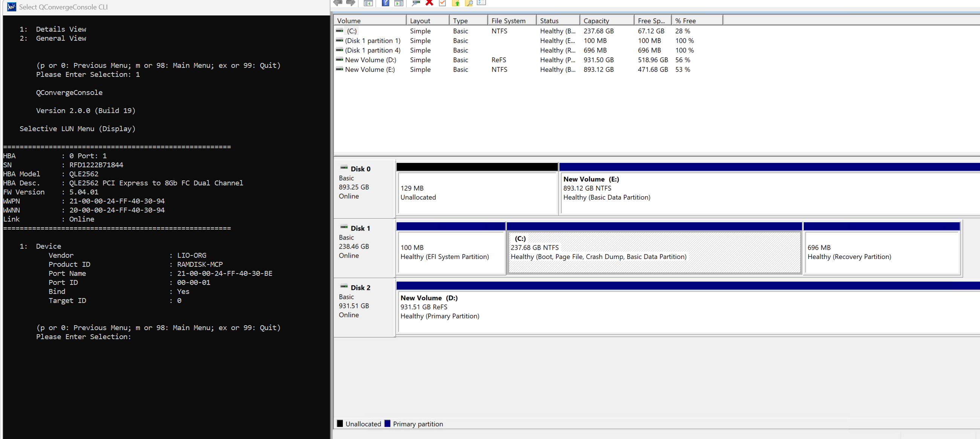The image size is (980, 439).
Task: Sort by the File System column header
Action: tap(512, 21)
